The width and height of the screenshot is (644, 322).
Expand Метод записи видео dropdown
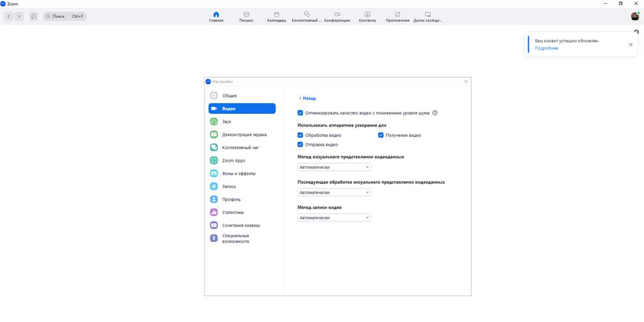point(334,217)
